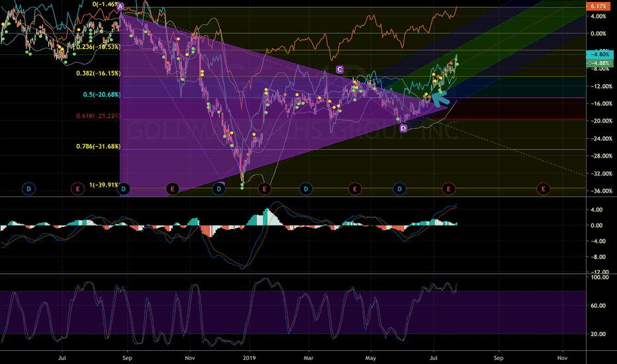The height and width of the screenshot is (364, 617).
Task: Click the 4.00% mark on the price scale
Action: [x=598, y=17]
